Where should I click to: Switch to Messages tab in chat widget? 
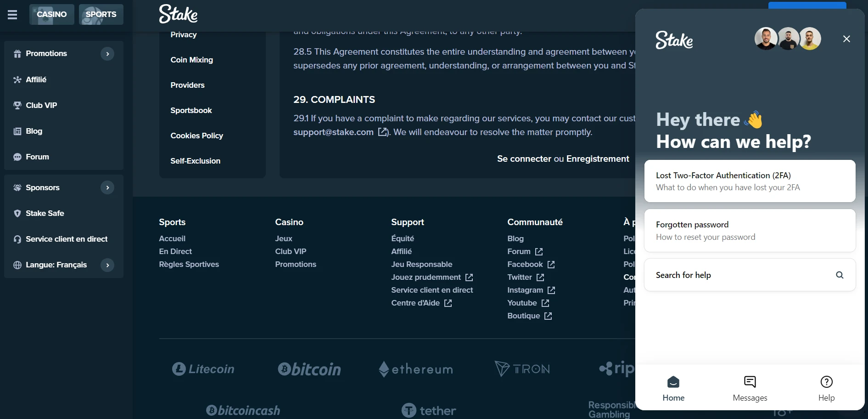click(x=750, y=388)
